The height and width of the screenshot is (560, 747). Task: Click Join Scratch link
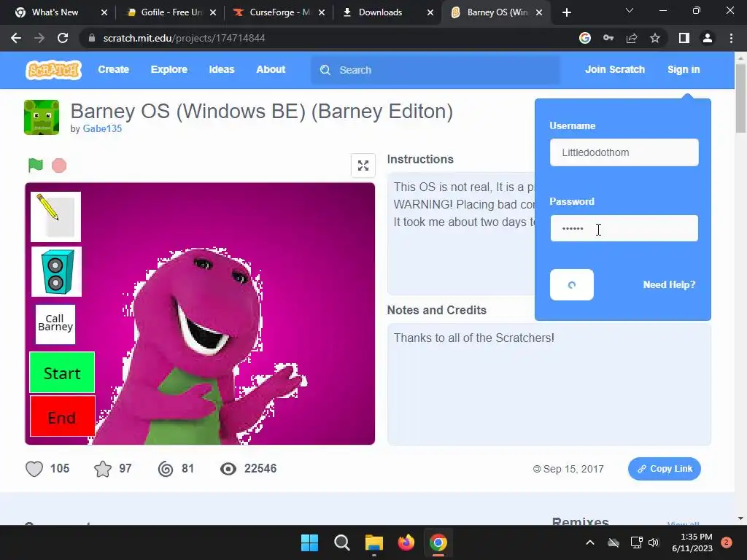click(x=614, y=69)
